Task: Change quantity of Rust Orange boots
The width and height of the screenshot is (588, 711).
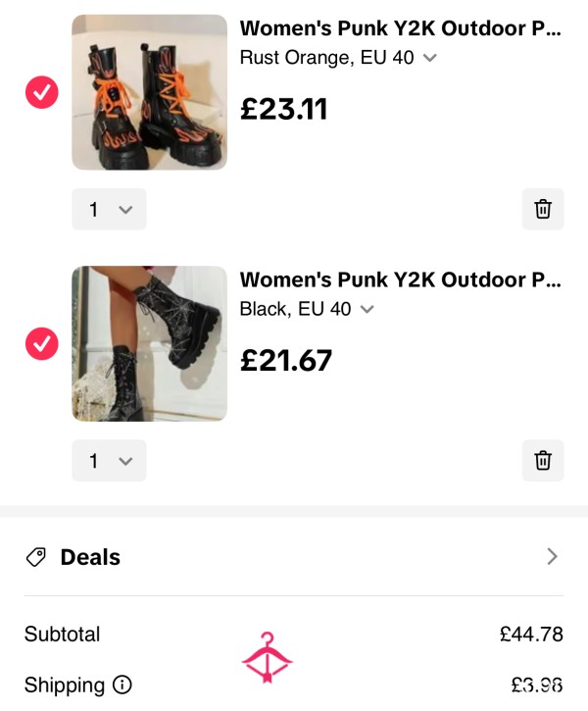Action: (x=109, y=209)
